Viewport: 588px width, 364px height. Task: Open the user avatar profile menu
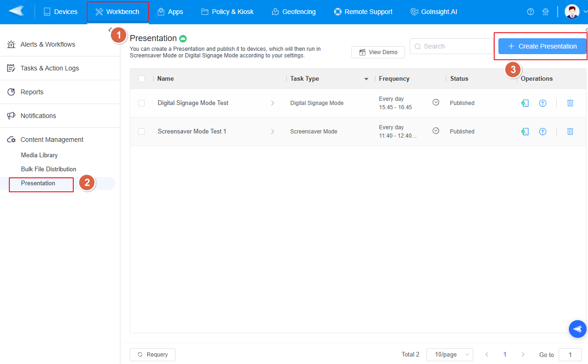coord(572,12)
